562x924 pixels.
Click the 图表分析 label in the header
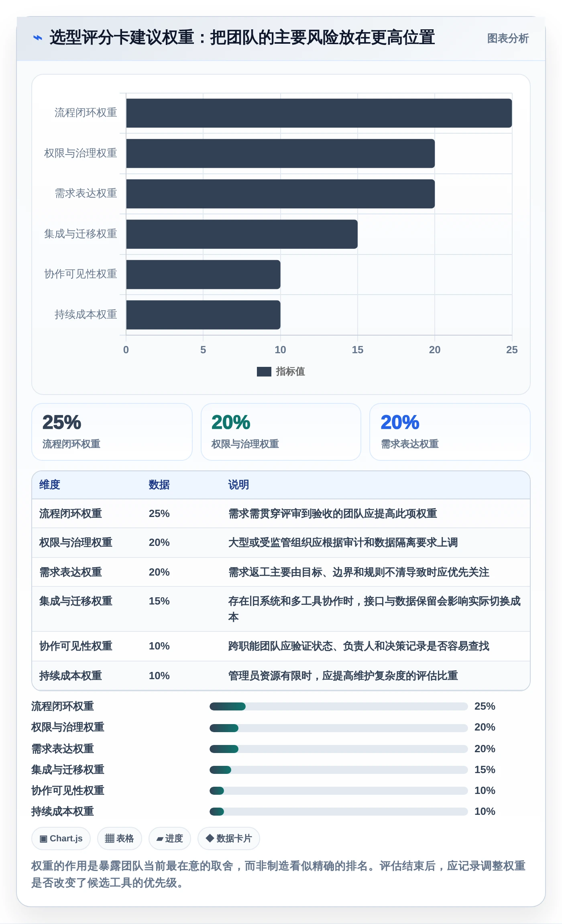tap(508, 38)
